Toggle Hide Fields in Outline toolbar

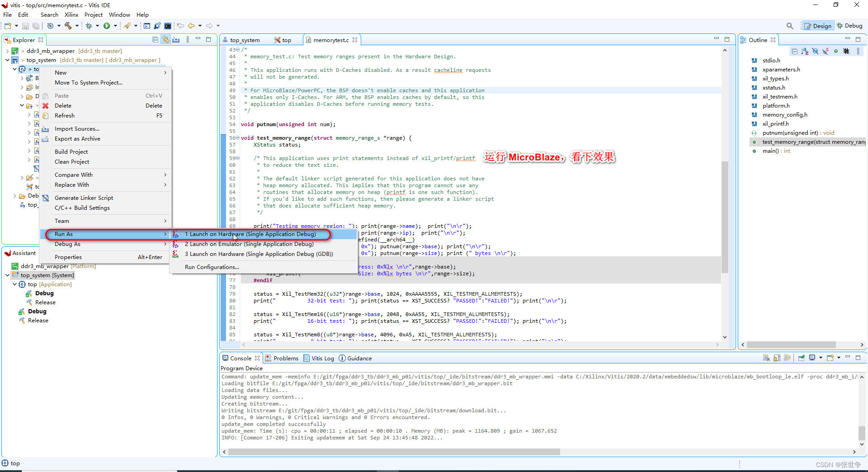click(815, 51)
